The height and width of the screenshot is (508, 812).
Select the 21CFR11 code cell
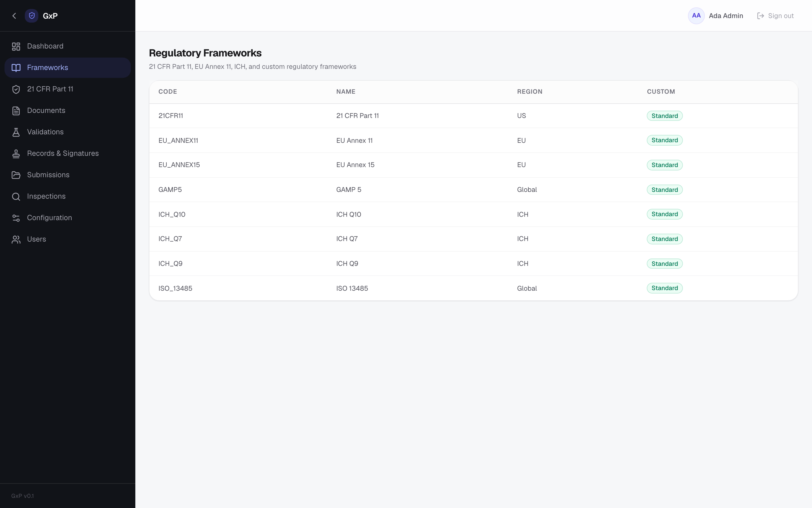[171, 116]
